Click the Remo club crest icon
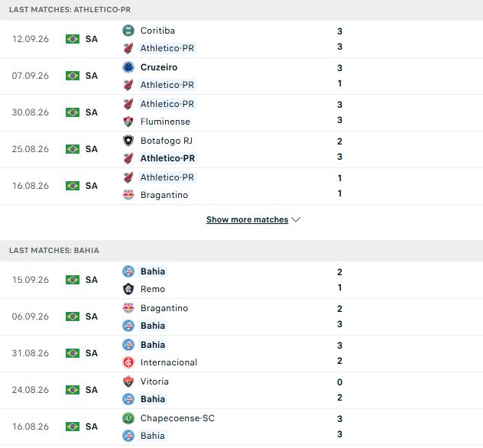483x448 pixels. (x=128, y=289)
